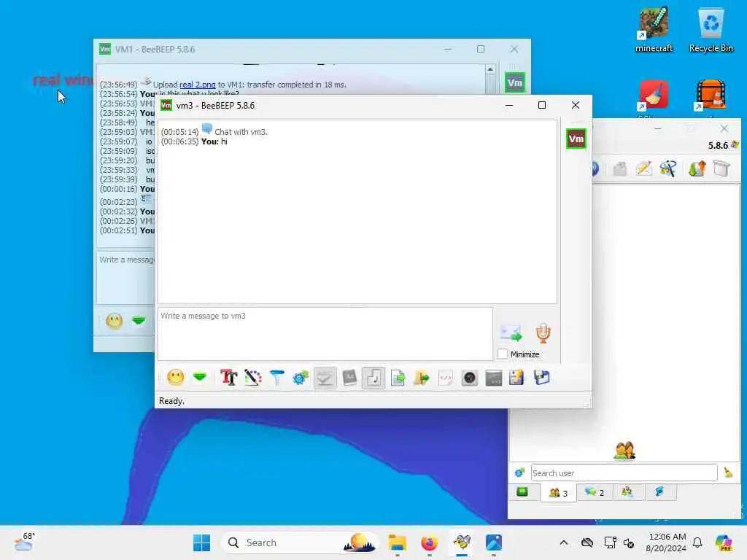Screen dimensions: 747x560
Task: Check the Minimize checkbox
Action: (x=502, y=354)
